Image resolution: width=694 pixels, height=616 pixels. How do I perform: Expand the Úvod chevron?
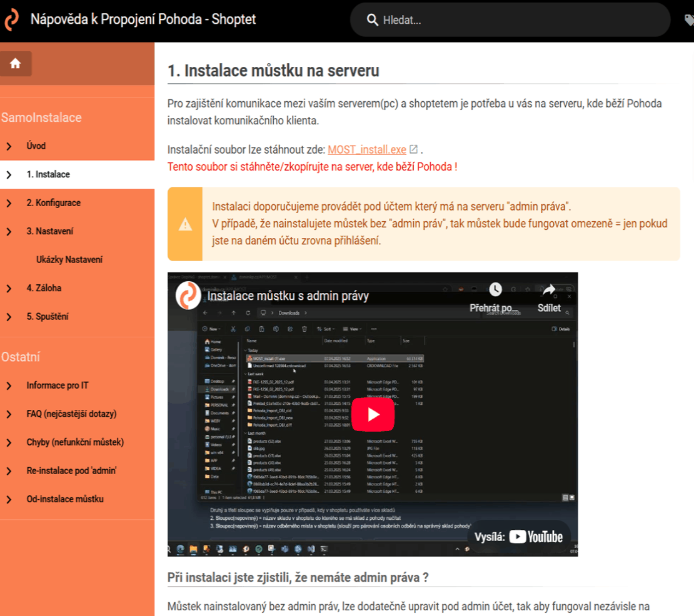(9, 146)
